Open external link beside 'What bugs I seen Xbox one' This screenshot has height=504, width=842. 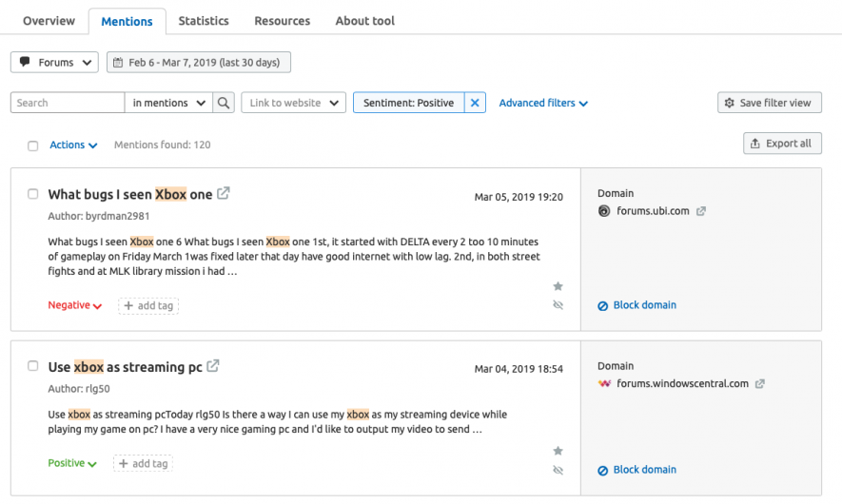point(224,193)
